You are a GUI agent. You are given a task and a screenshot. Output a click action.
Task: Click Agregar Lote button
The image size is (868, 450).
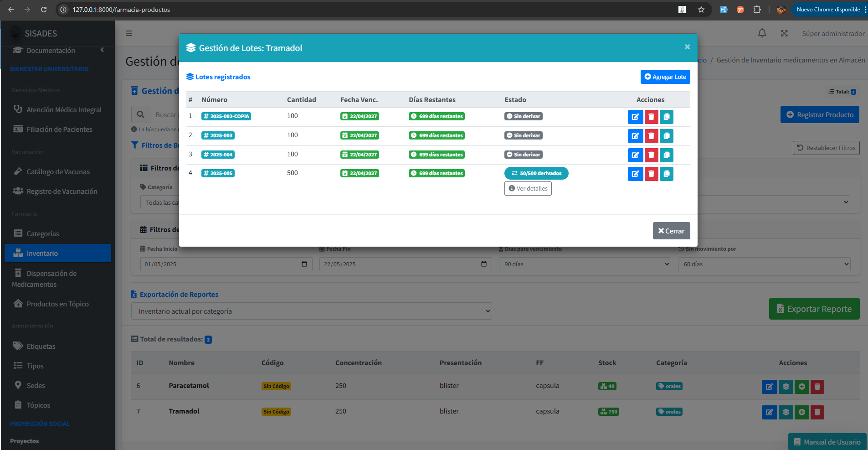(x=665, y=77)
